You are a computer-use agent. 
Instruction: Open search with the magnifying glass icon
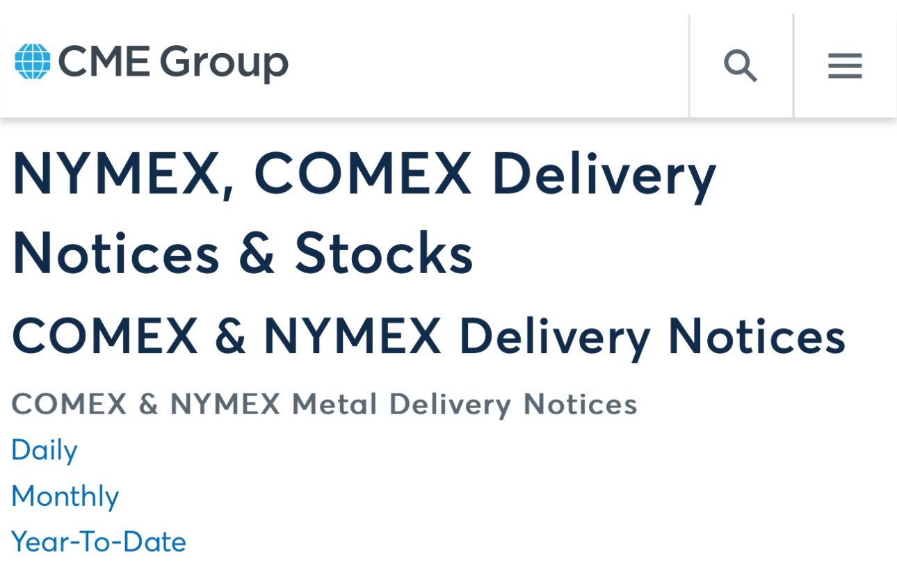click(x=740, y=66)
